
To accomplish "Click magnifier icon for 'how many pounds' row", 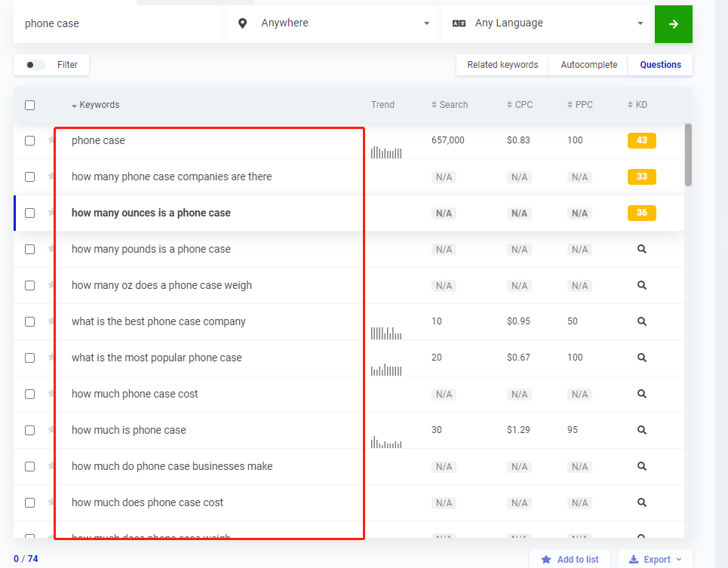I will [x=641, y=249].
